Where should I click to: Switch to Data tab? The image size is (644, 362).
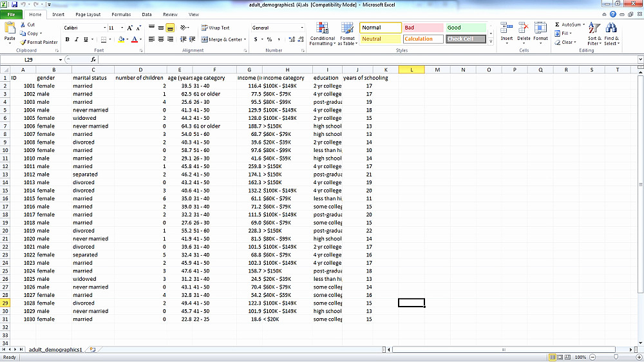(x=147, y=14)
